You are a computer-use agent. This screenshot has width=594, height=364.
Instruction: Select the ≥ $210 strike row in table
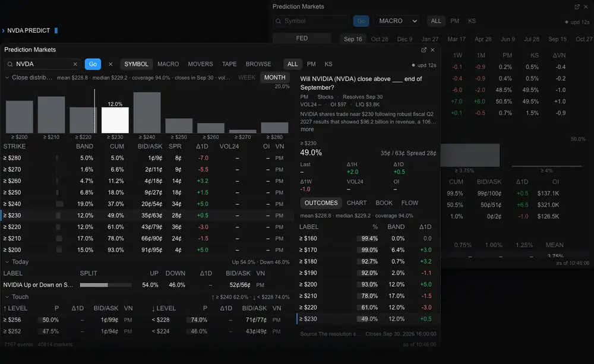tap(147, 238)
